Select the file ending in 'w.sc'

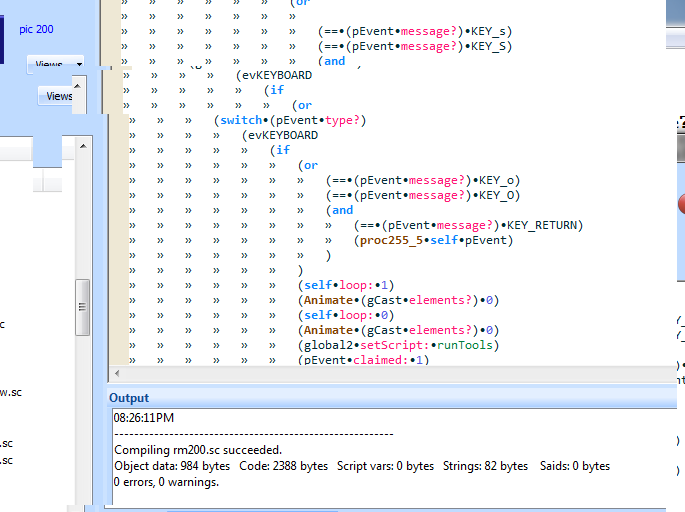point(10,392)
